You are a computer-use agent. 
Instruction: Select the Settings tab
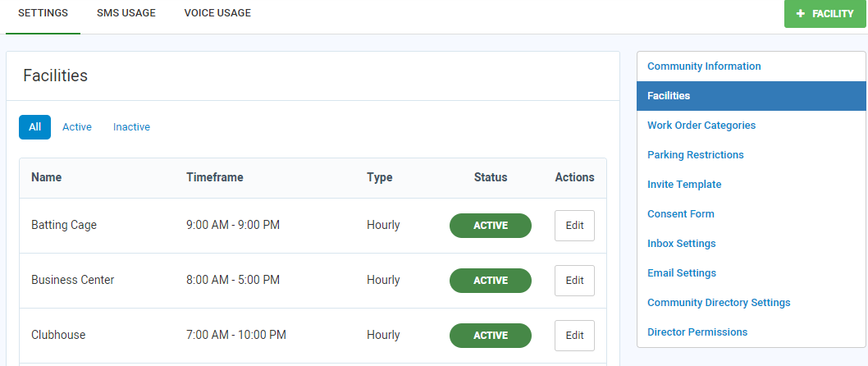click(43, 13)
